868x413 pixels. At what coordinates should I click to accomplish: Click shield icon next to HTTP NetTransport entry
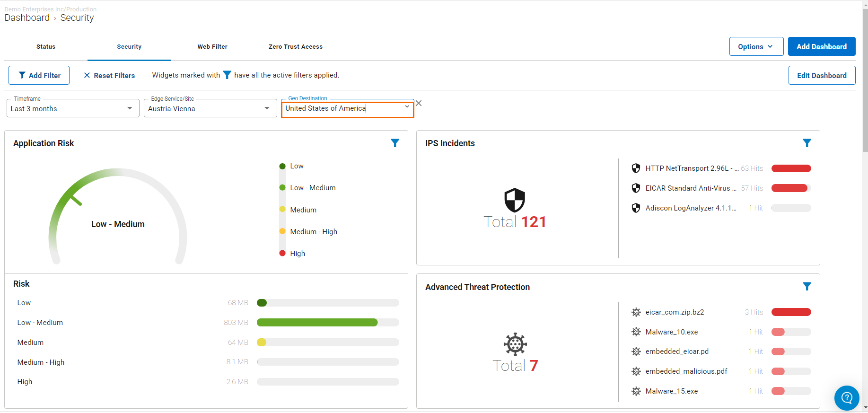pyautogui.click(x=636, y=168)
